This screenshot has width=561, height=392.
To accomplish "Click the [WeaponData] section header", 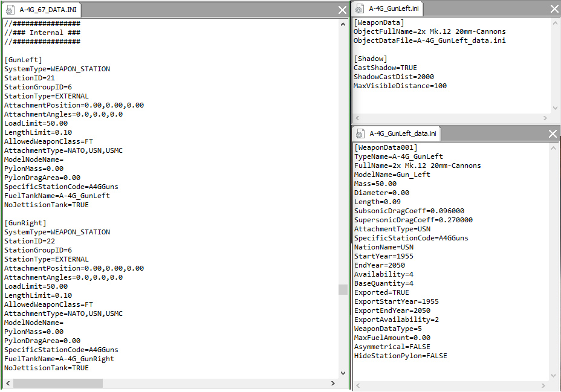I will coord(379,22).
